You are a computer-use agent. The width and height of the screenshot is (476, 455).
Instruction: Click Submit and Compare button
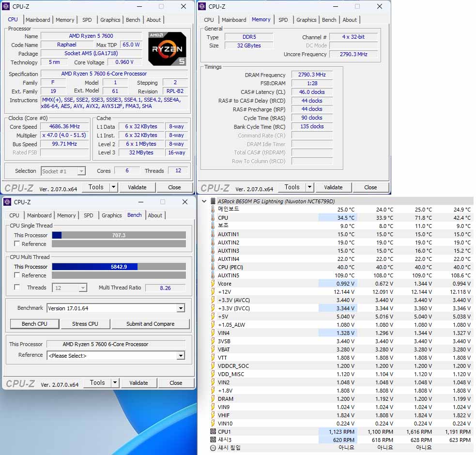(x=150, y=323)
